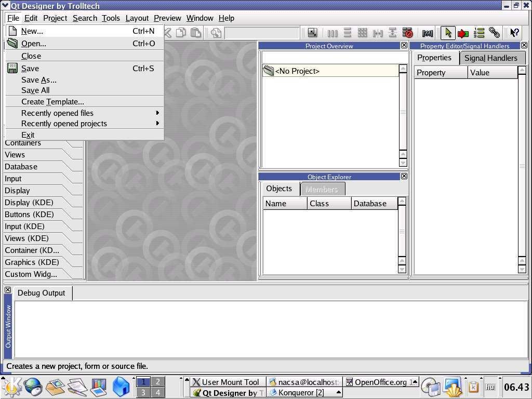
Task: Click Lay Out Vertically in Splitter icon
Action: (x=392, y=33)
